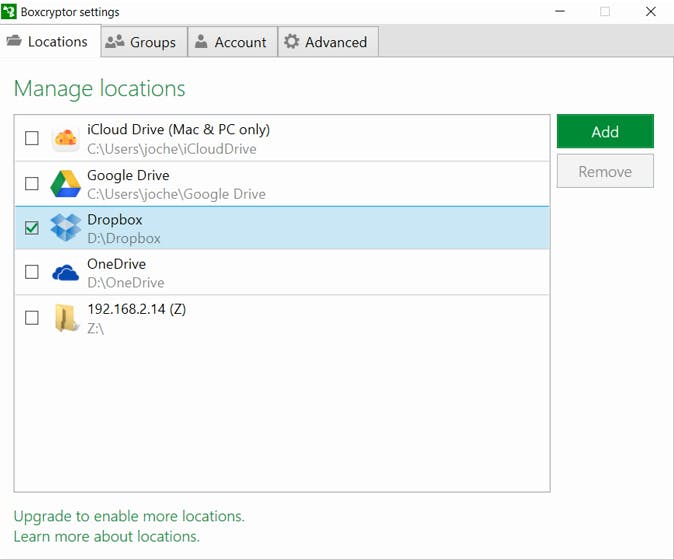Click the Google Drive triangle icon
Image resolution: width=674 pixels, height=560 pixels.
[65, 183]
